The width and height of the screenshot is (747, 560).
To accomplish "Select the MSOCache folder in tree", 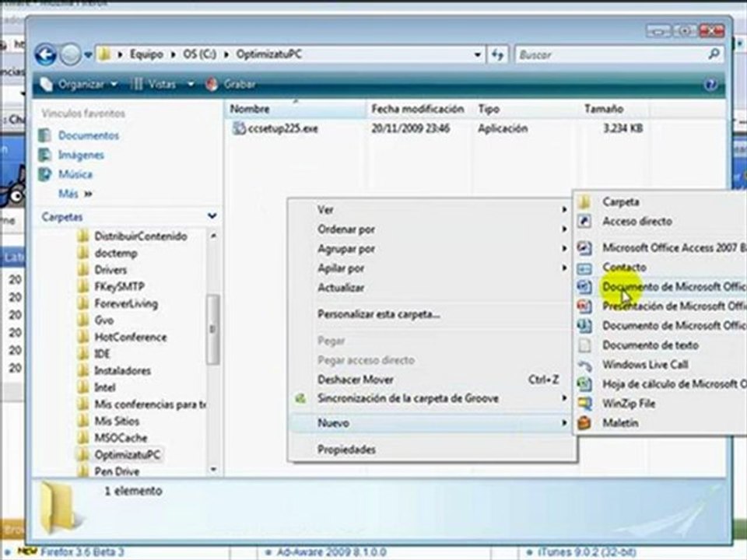I will click(x=121, y=438).
